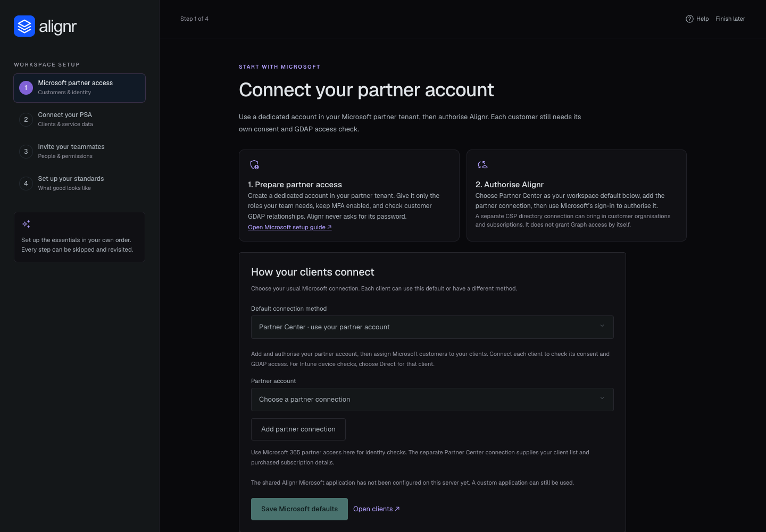The height and width of the screenshot is (532, 766).
Task: Click the chevron in Choose a partner connection
Action: coord(602,398)
